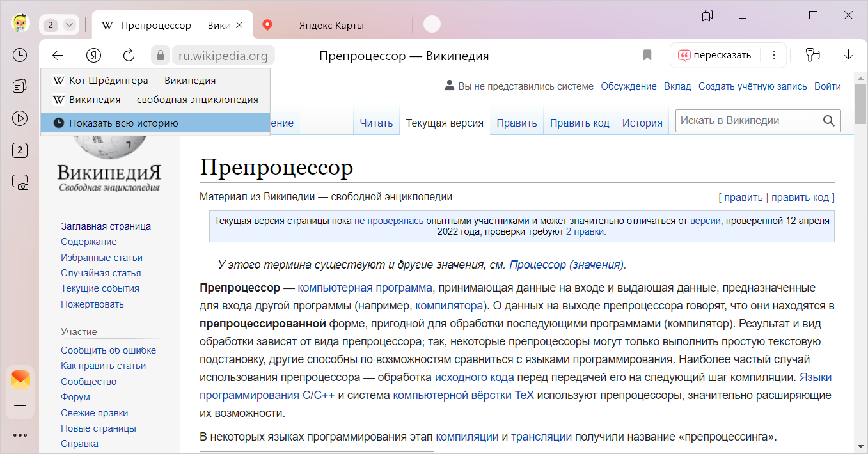Image resolution: width=868 pixels, height=454 pixels.
Task: Open the Править код tab
Action: click(580, 123)
